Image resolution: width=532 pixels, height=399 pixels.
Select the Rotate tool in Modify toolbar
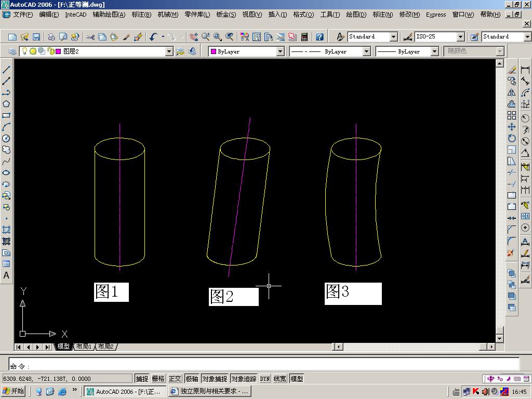512,138
